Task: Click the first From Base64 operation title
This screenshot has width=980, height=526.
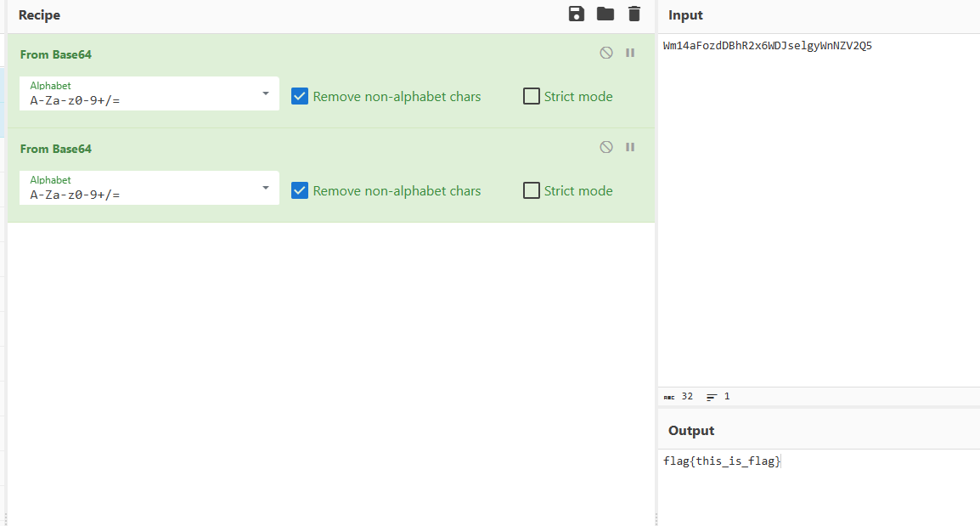Action: tap(56, 54)
